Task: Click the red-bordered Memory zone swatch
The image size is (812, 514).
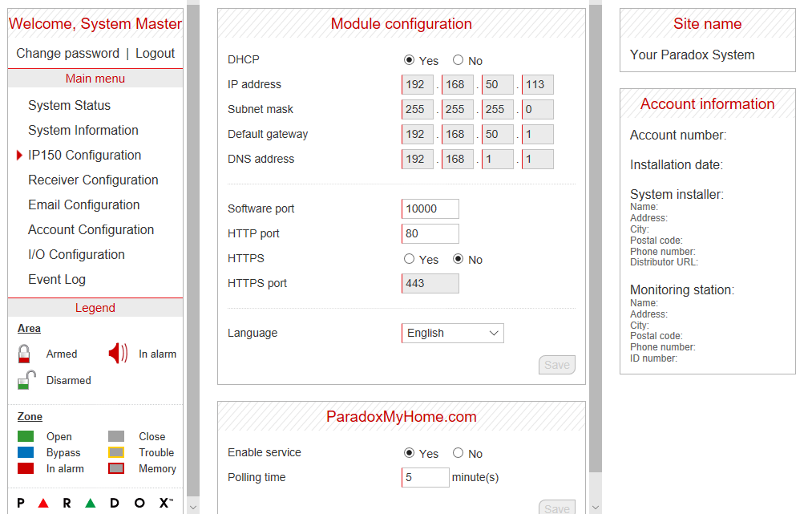Action: tap(116, 468)
